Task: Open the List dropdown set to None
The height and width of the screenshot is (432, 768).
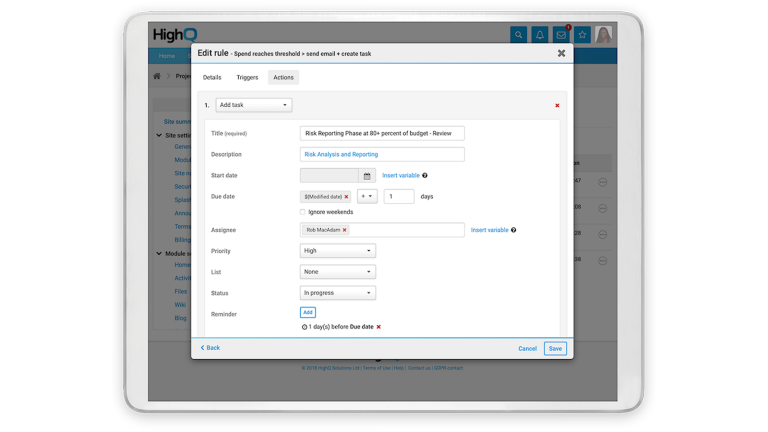Action: point(338,272)
